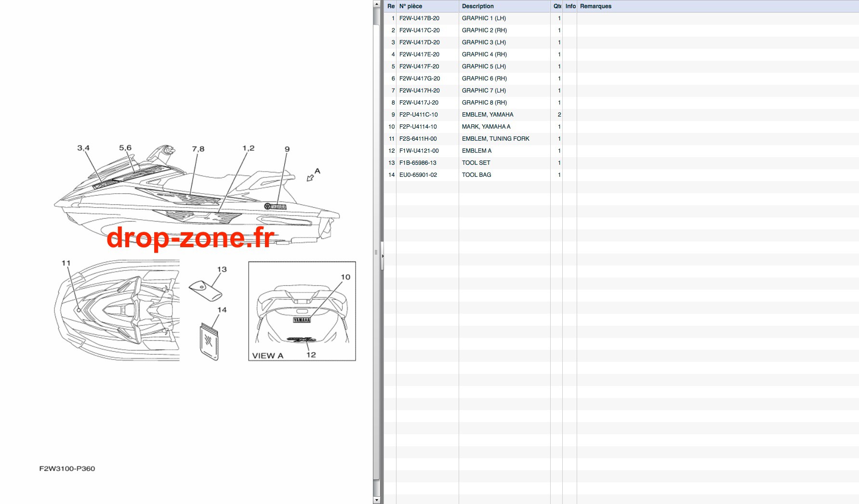The image size is (859, 504).
Task: Select the TOOL BAG row
Action: click(x=621, y=175)
